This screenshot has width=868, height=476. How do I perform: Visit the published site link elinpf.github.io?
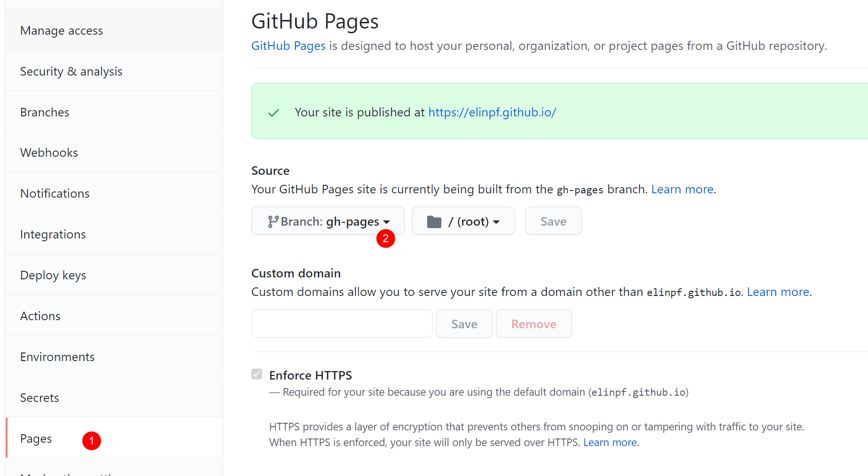tap(492, 112)
